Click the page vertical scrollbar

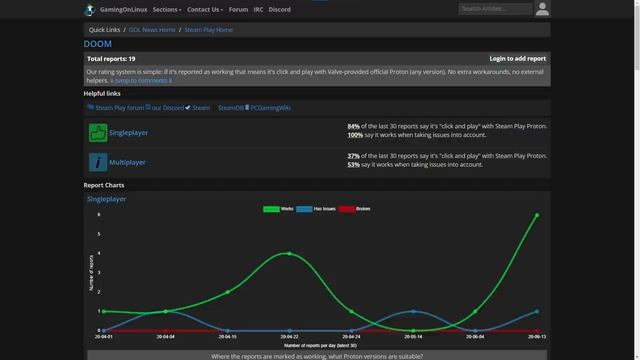tap(637, 180)
